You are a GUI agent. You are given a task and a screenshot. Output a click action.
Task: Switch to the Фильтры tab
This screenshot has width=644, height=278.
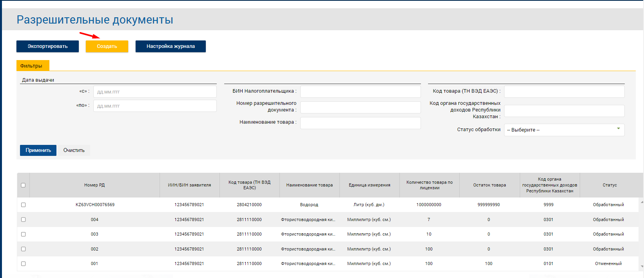[31, 66]
